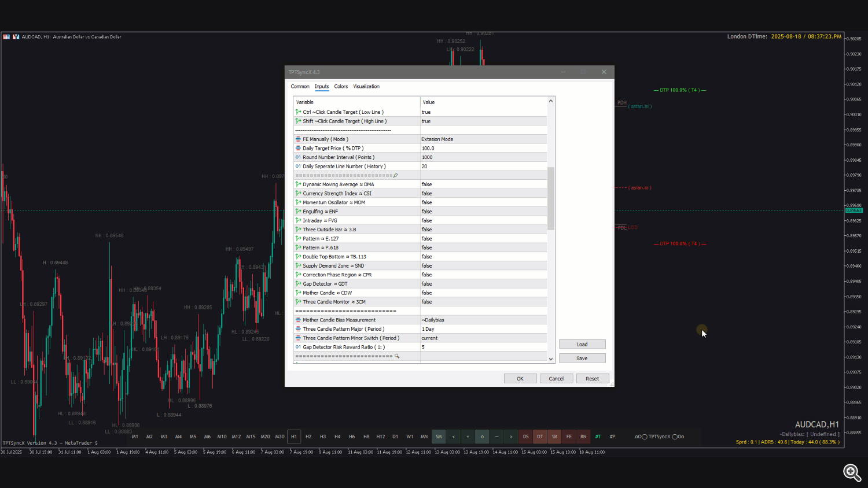
Task: Click the RN toolbar icon
Action: click(x=583, y=437)
